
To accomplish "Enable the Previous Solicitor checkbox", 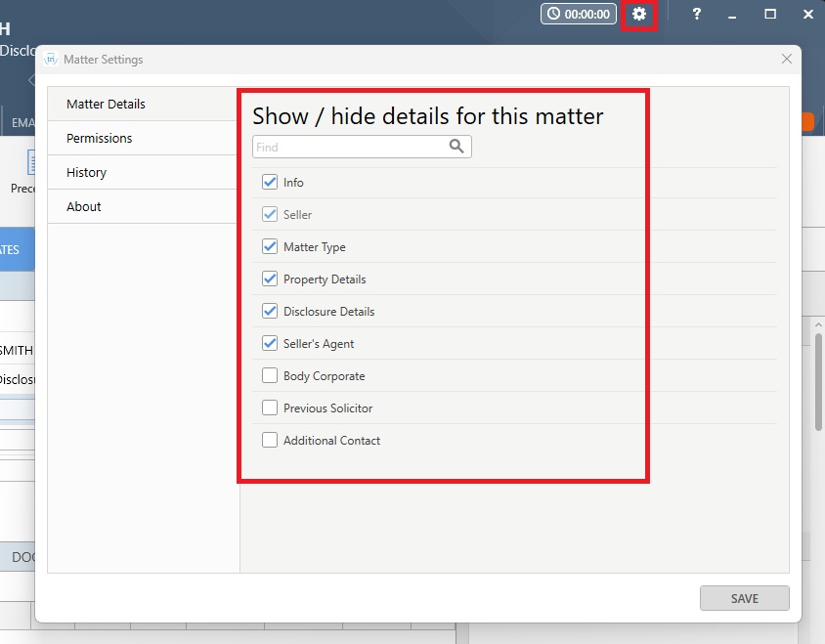I will pyautogui.click(x=270, y=408).
